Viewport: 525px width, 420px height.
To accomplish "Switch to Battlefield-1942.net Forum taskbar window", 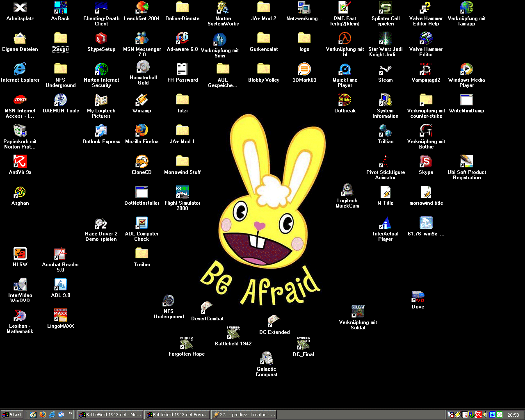I will click(x=177, y=415).
